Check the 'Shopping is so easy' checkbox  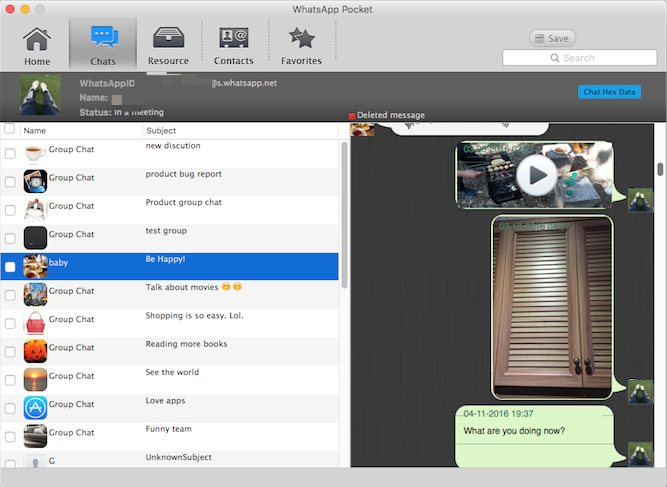[x=10, y=324]
